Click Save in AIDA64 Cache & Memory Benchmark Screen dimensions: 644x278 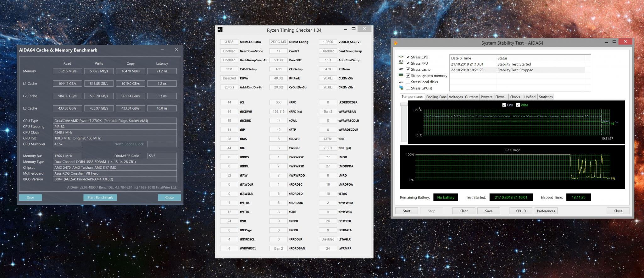pos(31,198)
